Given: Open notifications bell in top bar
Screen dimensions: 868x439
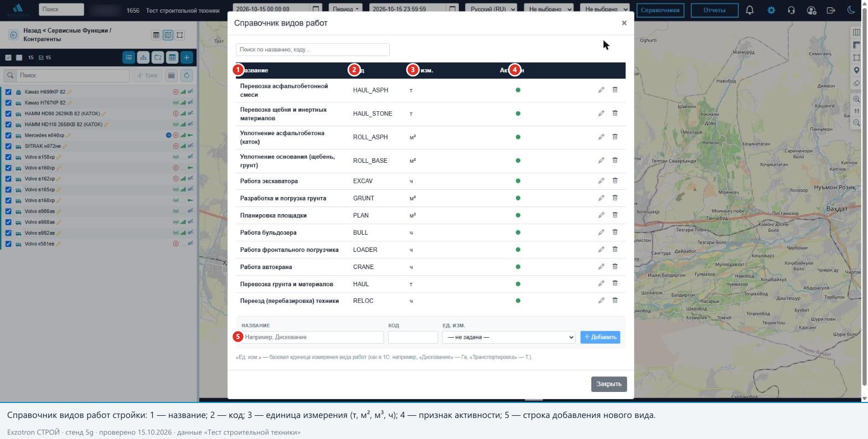Looking at the screenshot, I should click(750, 10).
